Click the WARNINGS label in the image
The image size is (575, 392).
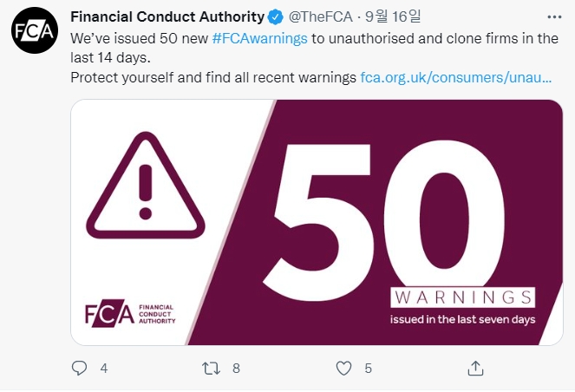point(462,298)
